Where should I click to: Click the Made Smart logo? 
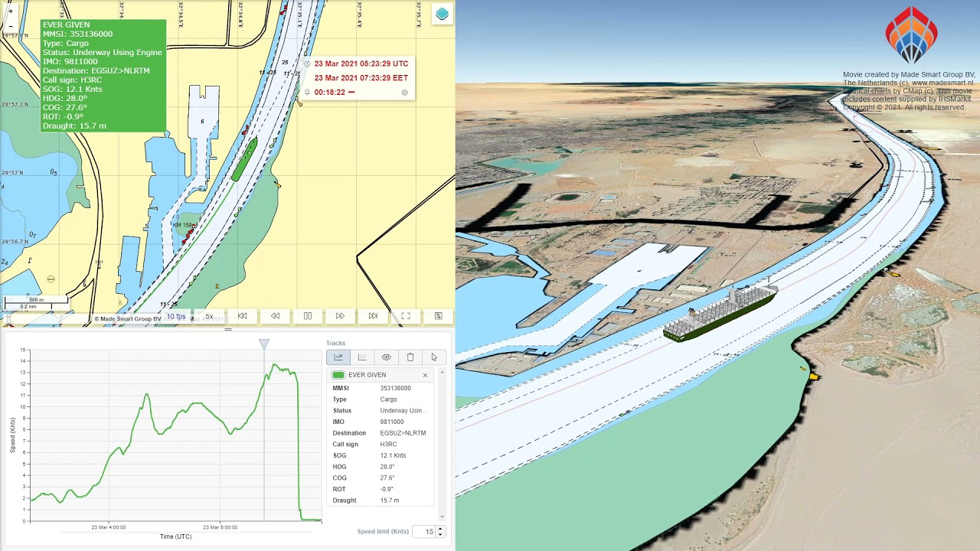point(911,35)
